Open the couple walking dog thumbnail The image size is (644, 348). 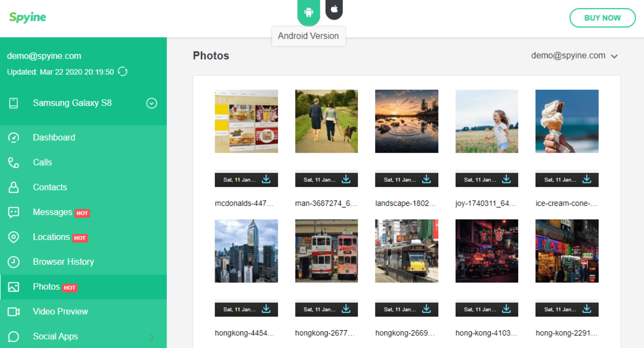(x=326, y=121)
